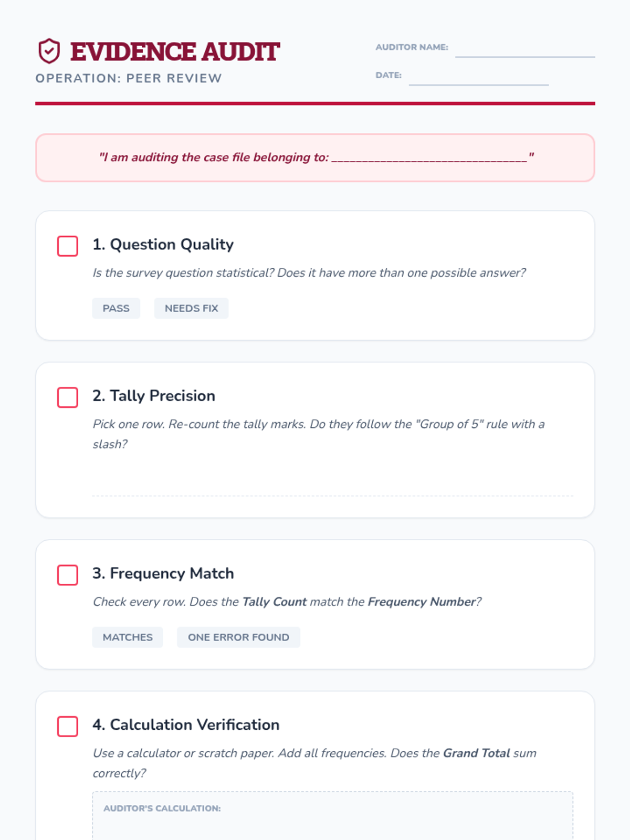
Task: Mark the Frequency Match checkbox
Action: coord(68,575)
